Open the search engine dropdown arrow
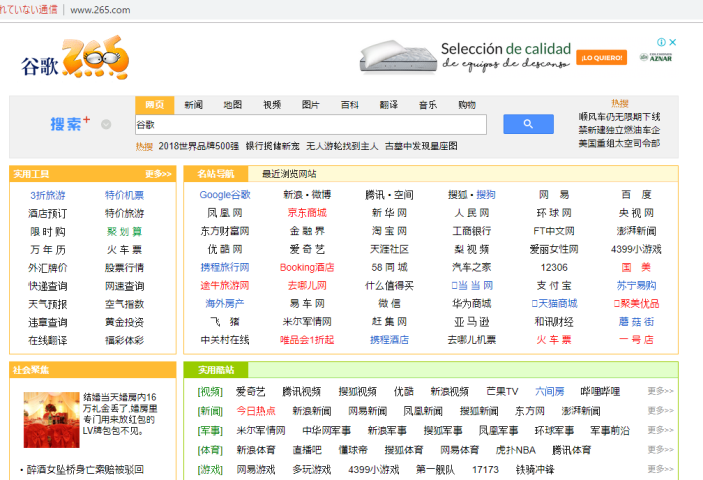 click(106, 125)
